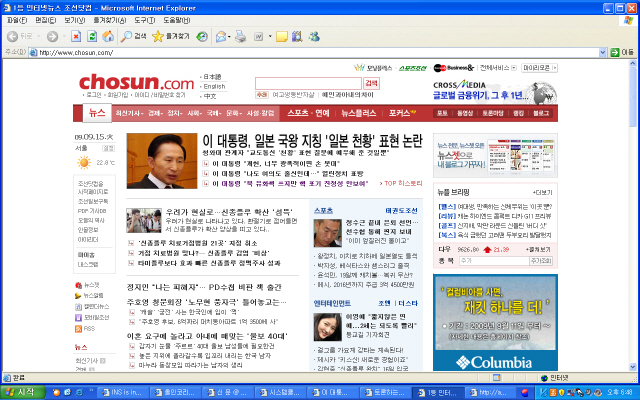Click the 포토 button in nav bar
The image size is (640, 400).
pos(442,113)
